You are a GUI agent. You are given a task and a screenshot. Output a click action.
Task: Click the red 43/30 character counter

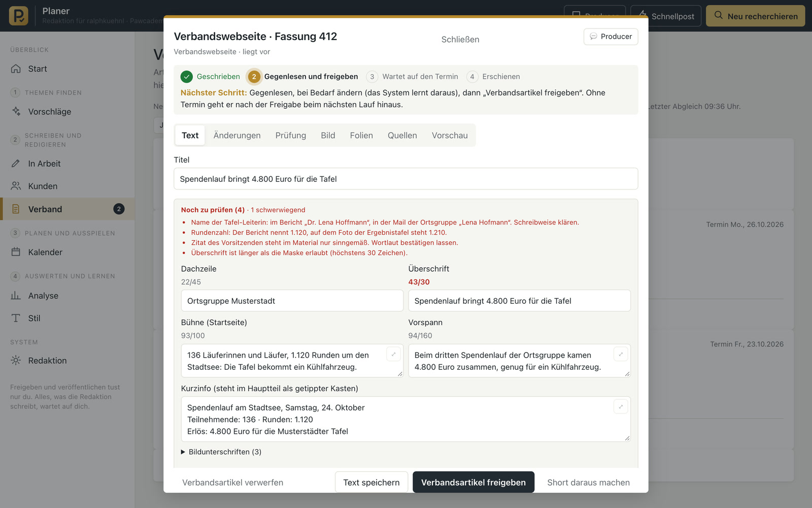pos(419,282)
